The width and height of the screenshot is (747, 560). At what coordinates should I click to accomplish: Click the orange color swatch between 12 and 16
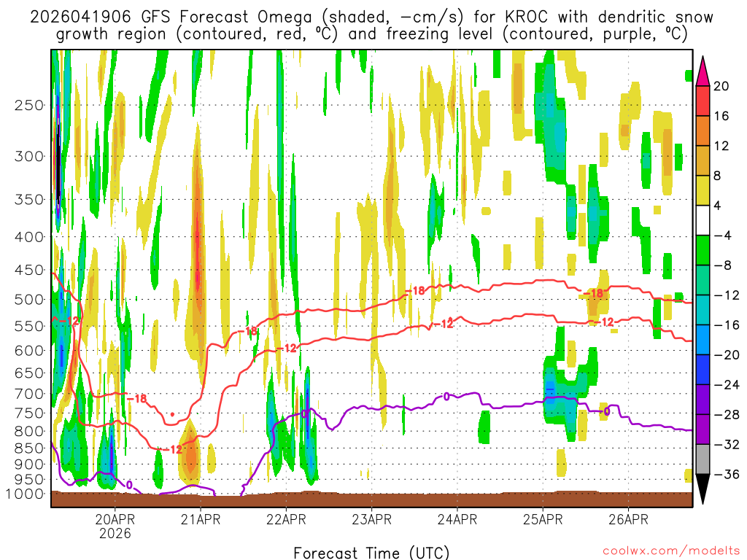tap(703, 131)
